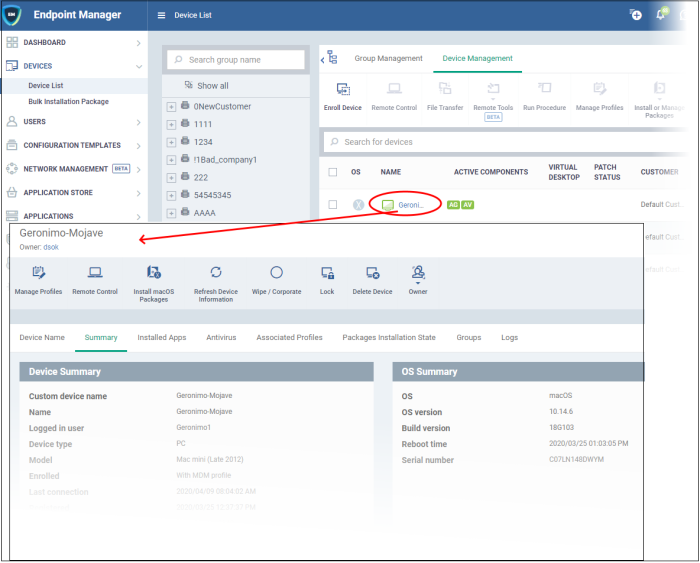The height and width of the screenshot is (563, 700).
Task: Expand the Dashboard sidebar menu
Action: (x=138, y=43)
